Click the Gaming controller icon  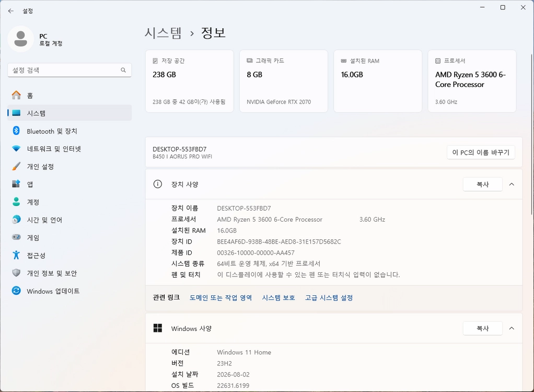[x=16, y=237]
